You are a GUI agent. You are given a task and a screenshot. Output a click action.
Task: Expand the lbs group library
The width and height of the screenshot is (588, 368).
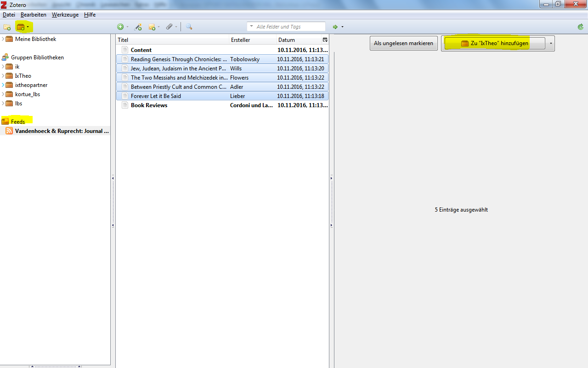point(3,103)
